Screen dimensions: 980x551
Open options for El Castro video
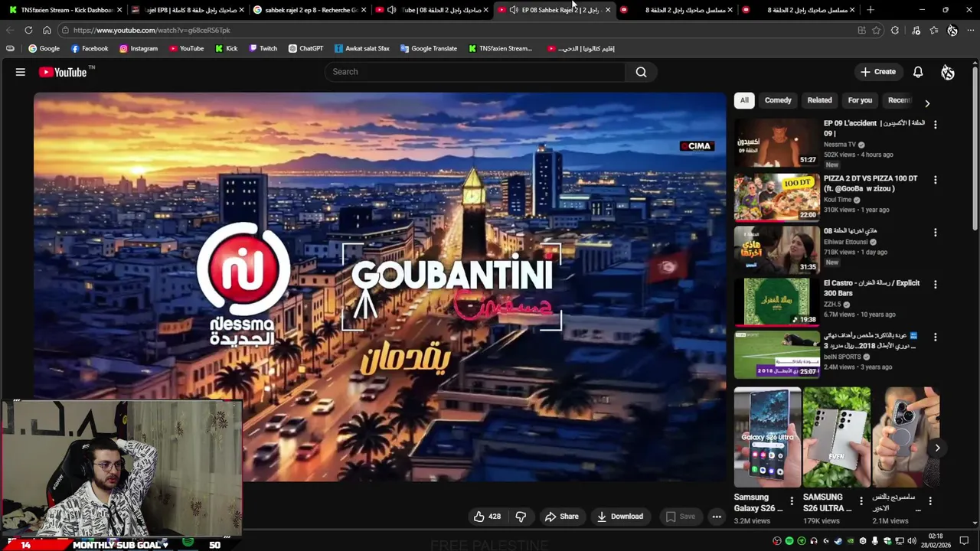(935, 284)
